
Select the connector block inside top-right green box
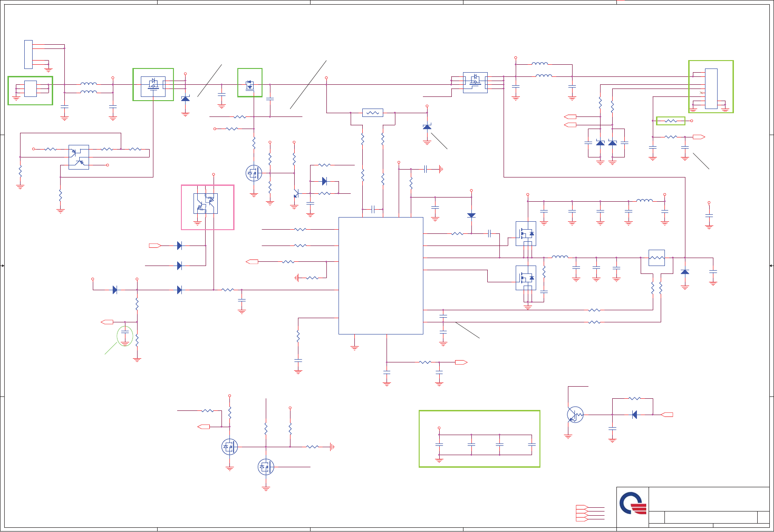point(711,89)
